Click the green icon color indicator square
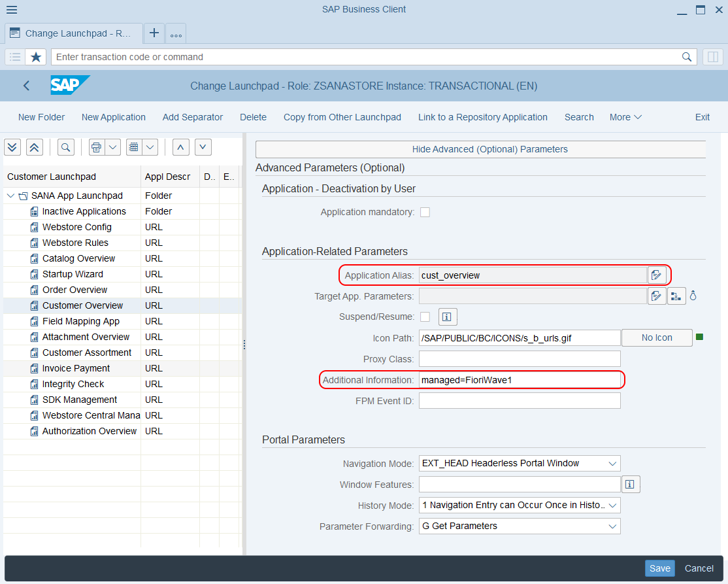 tap(699, 337)
